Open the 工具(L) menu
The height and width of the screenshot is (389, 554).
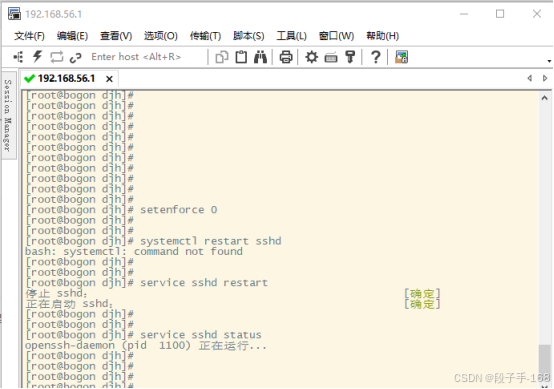click(291, 36)
